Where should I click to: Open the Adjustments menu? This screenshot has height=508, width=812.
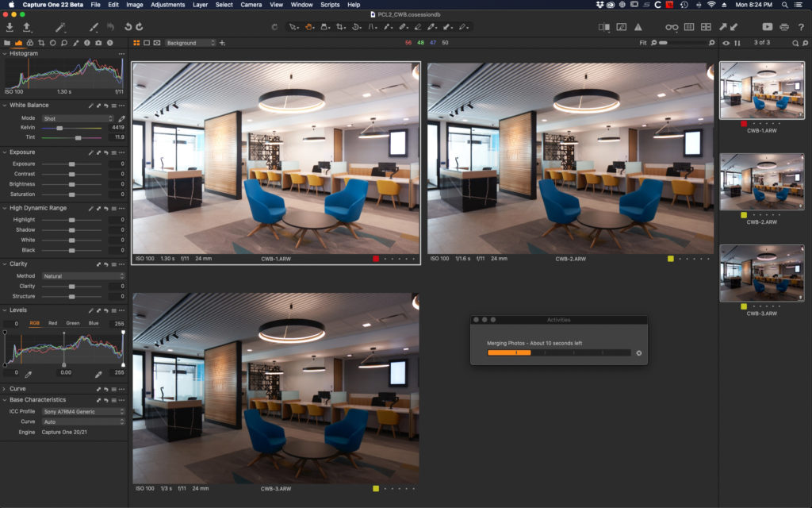(x=168, y=5)
